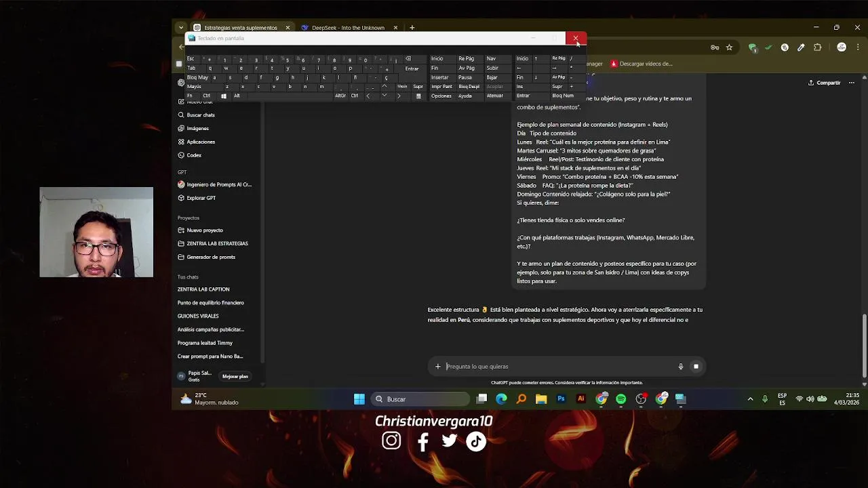
Task: Click the green checkmark extension icon
Action: coord(768,47)
